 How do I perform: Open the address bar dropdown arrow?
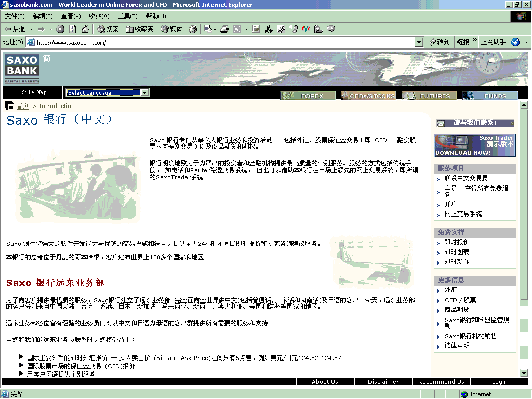click(x=419, y=42)
